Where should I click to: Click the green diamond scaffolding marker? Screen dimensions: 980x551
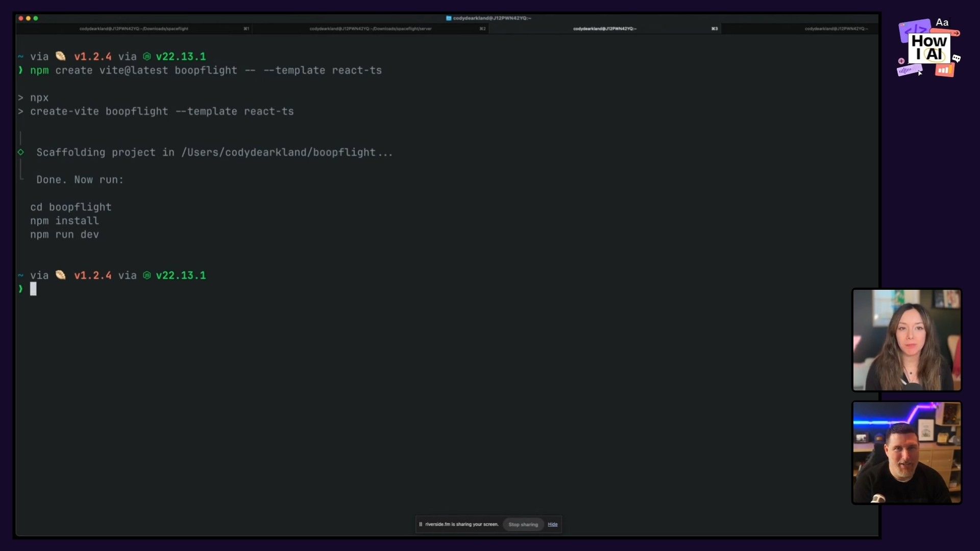[21, 152]
